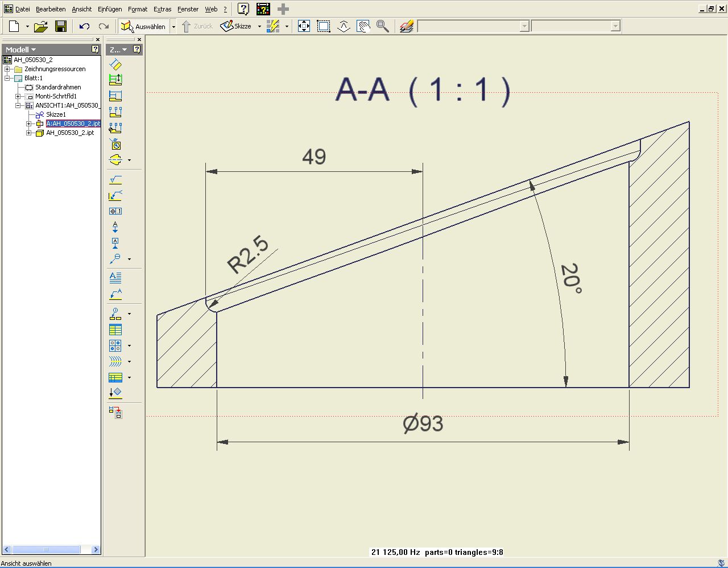Click the Save diskette icon

(61, 26)
